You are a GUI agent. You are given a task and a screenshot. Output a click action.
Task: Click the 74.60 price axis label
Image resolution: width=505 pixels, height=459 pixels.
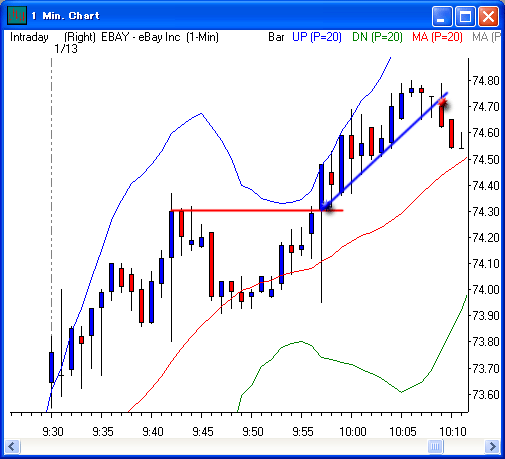point(485,133)
